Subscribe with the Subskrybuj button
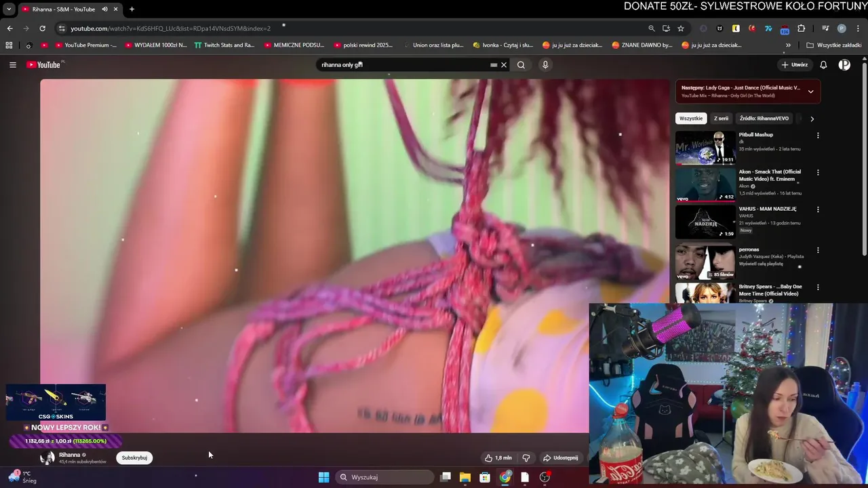The width and height of the screenshot is (868, 488). point(134,458)
